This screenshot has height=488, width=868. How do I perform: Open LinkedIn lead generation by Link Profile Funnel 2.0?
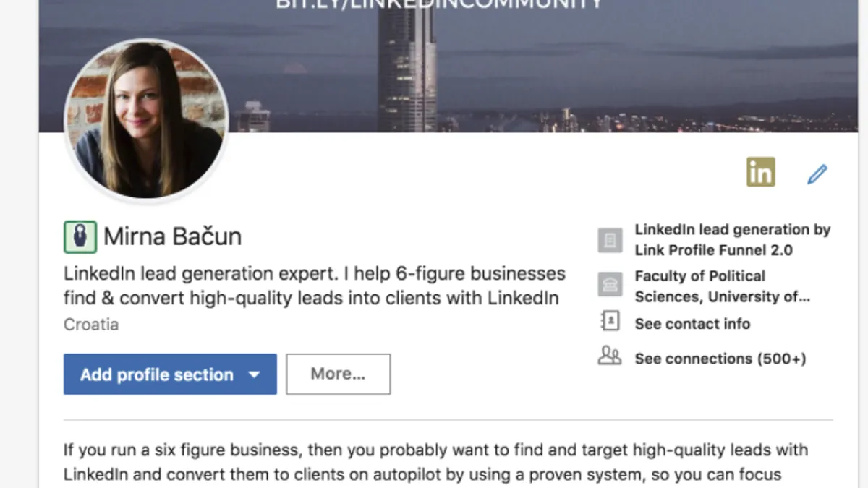(x=733, y=240)
